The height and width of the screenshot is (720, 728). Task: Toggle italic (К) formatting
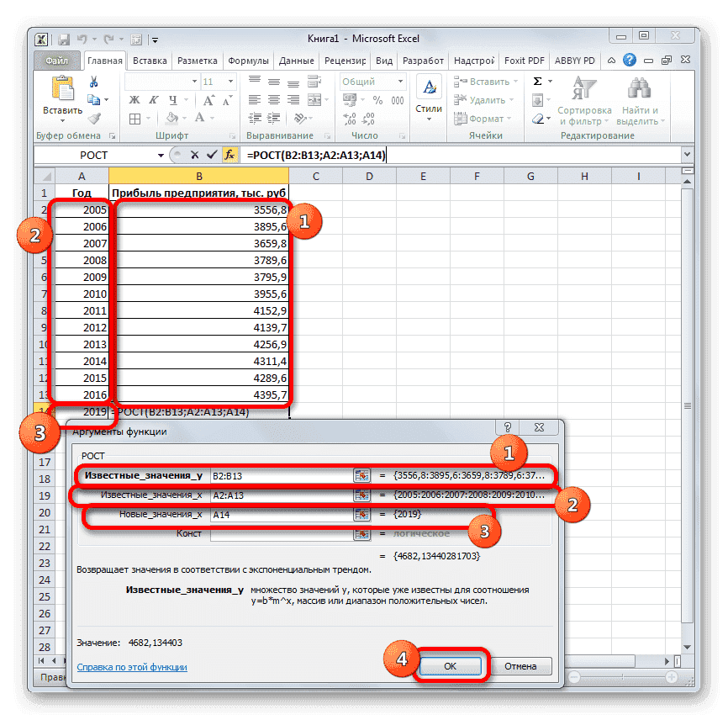[152, 98]
